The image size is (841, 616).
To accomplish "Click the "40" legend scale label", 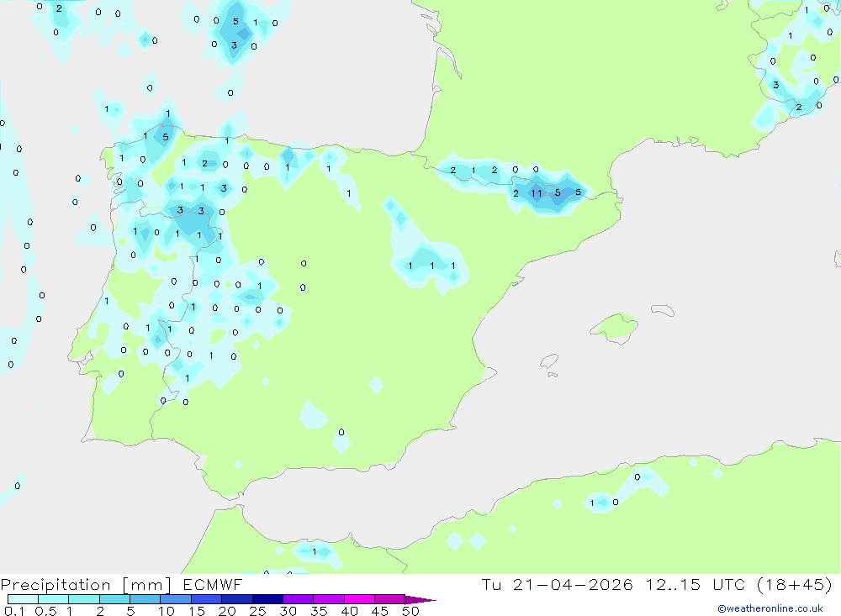I will (350, 611).
